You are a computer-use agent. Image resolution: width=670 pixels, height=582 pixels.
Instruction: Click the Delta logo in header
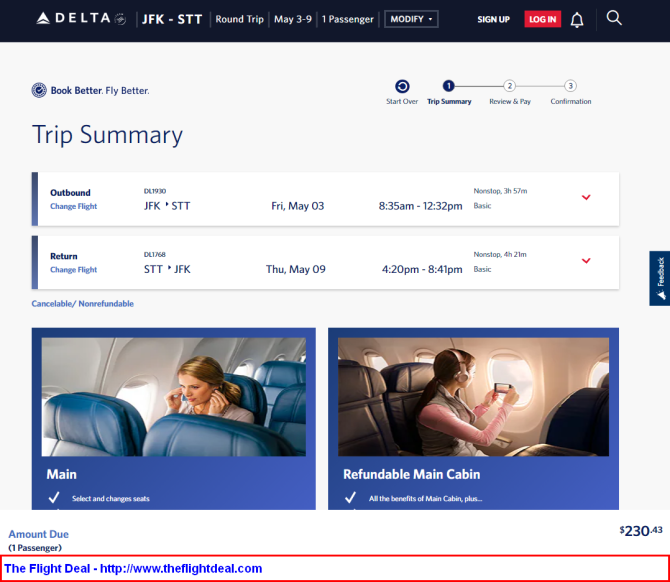point(81,18)
